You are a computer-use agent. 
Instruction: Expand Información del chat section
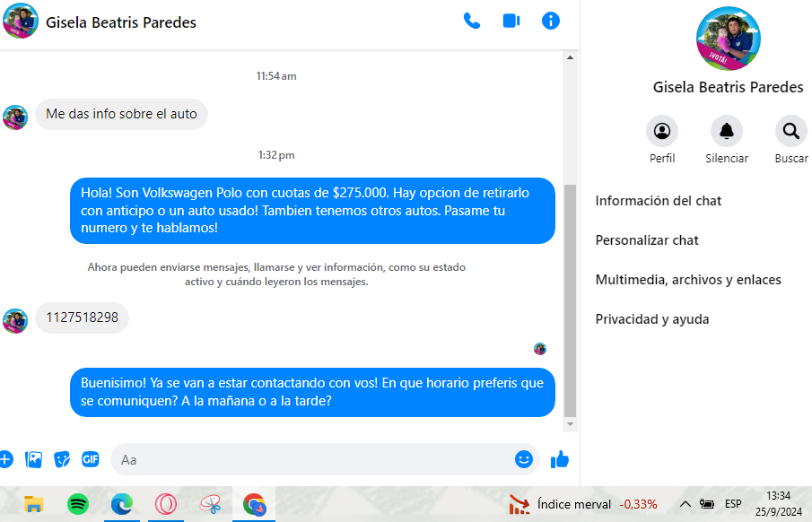click(x=659, y=201)
